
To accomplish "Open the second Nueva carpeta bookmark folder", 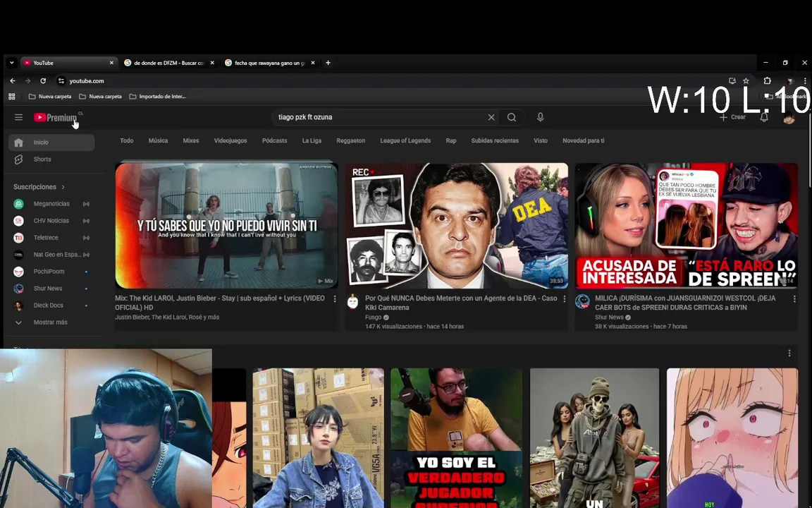I will point(100,97).
